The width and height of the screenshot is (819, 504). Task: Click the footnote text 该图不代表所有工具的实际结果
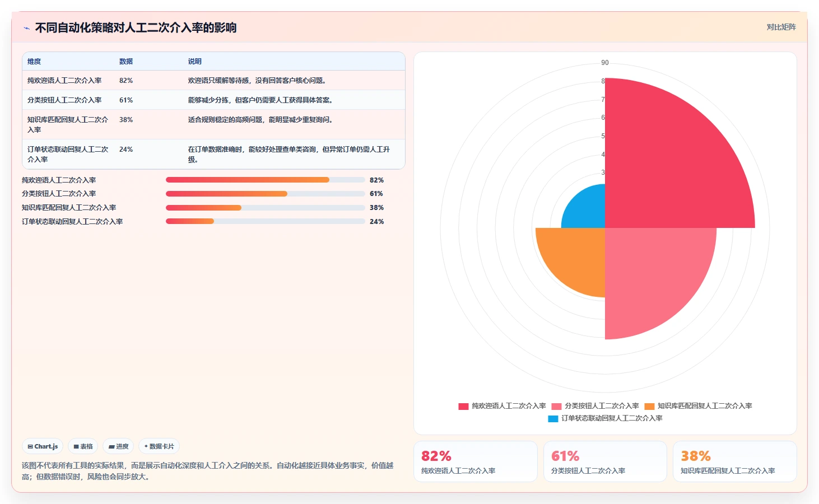pos(208,471)
